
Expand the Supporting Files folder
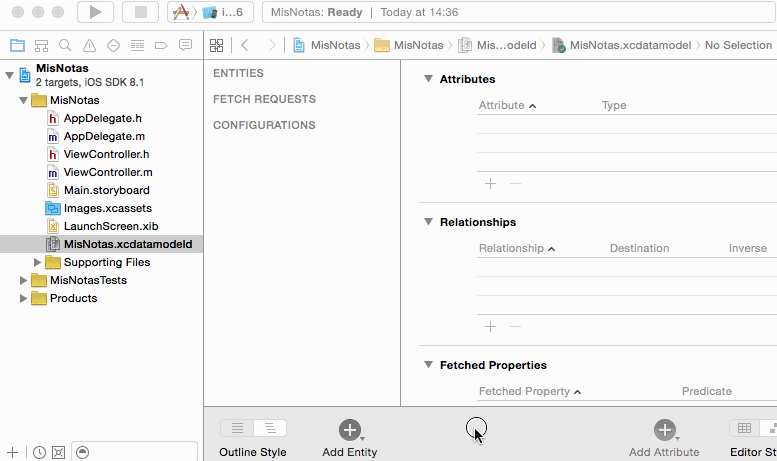coord(38,262)
